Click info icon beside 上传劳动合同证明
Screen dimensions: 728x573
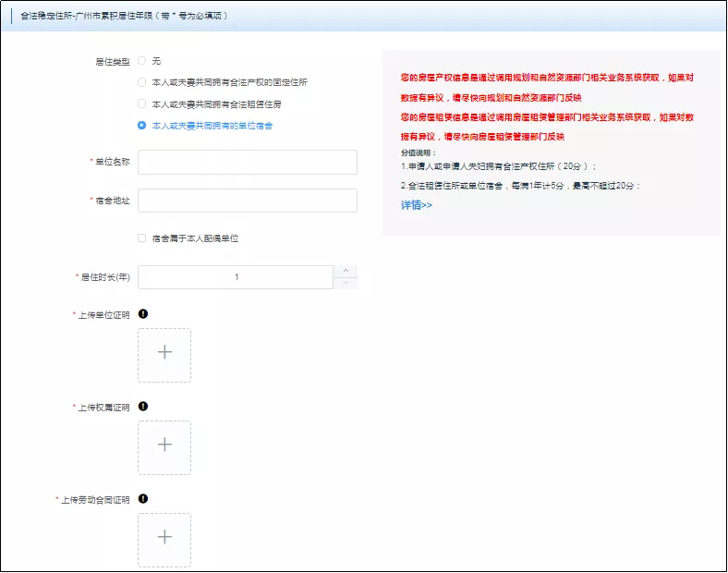pyautogui.click(x=143, y=499)
